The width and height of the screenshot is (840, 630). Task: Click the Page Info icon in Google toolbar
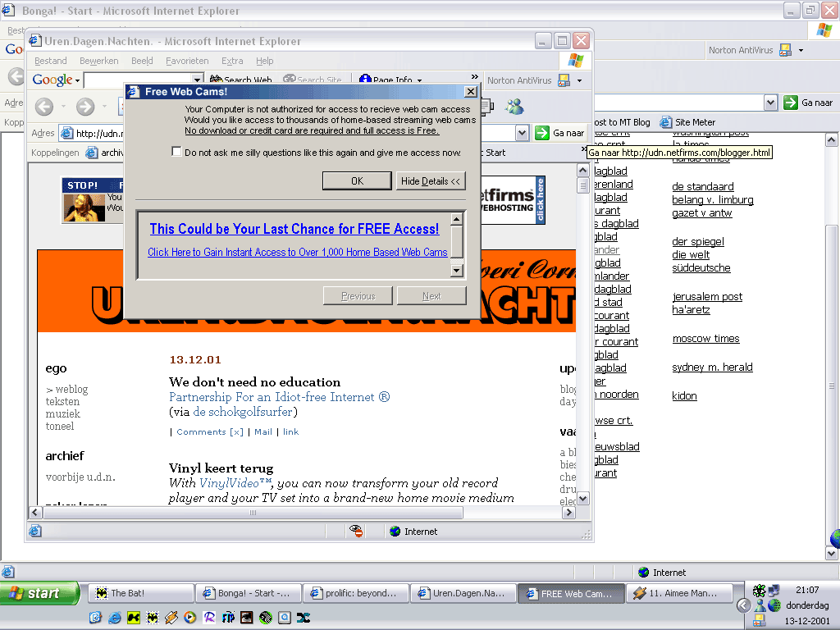tap(366, 80)
